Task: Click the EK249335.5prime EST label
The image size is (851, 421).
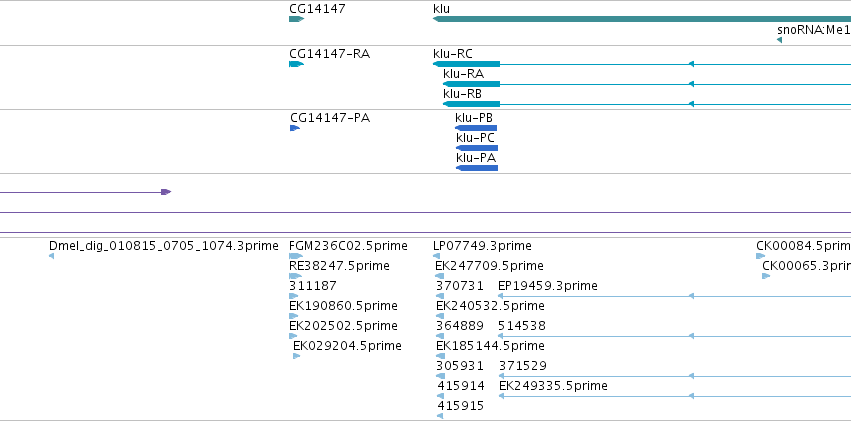Action: [x=553, y=386]
